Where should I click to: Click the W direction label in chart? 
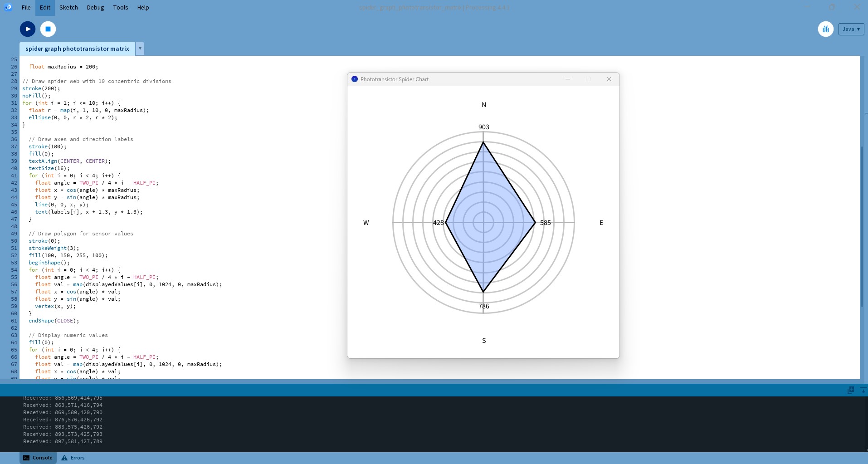point(366,223)
